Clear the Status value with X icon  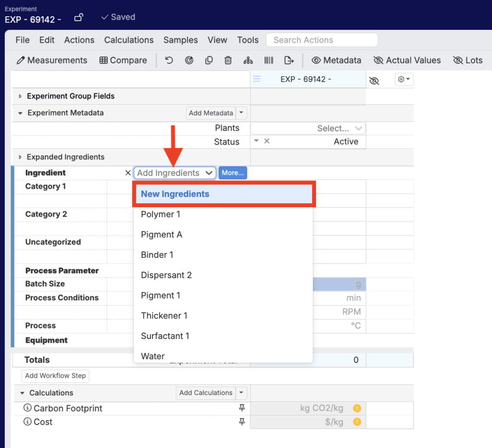coord(267,141)
